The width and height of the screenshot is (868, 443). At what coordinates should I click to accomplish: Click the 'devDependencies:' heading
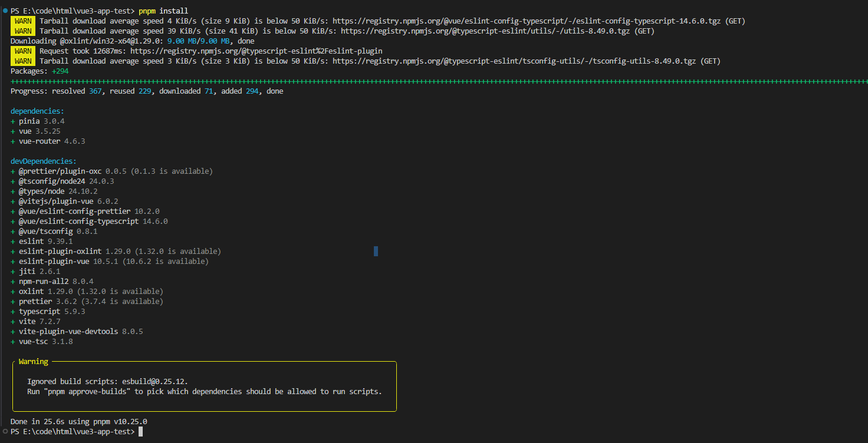tap(44, 161)
